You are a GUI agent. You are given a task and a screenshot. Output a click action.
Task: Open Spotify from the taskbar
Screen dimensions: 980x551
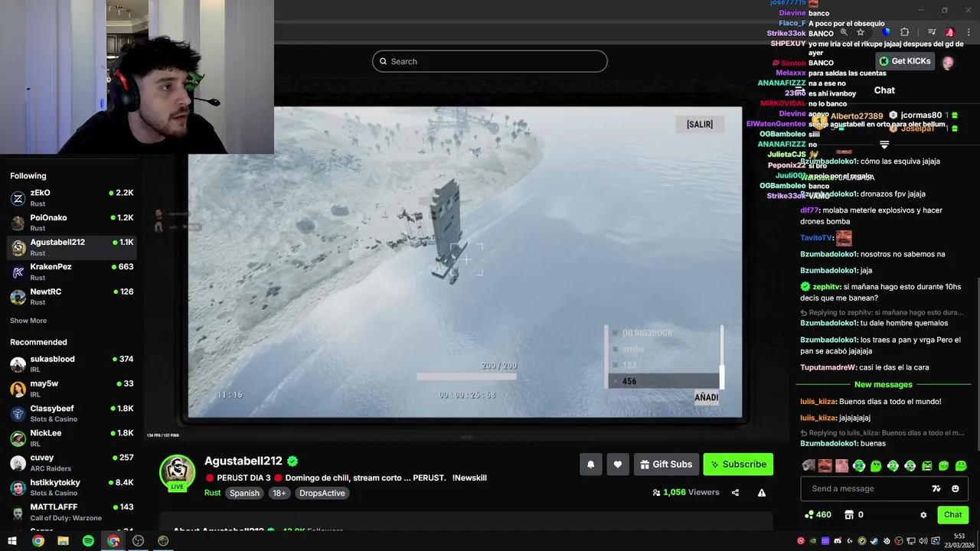[88, 540]
